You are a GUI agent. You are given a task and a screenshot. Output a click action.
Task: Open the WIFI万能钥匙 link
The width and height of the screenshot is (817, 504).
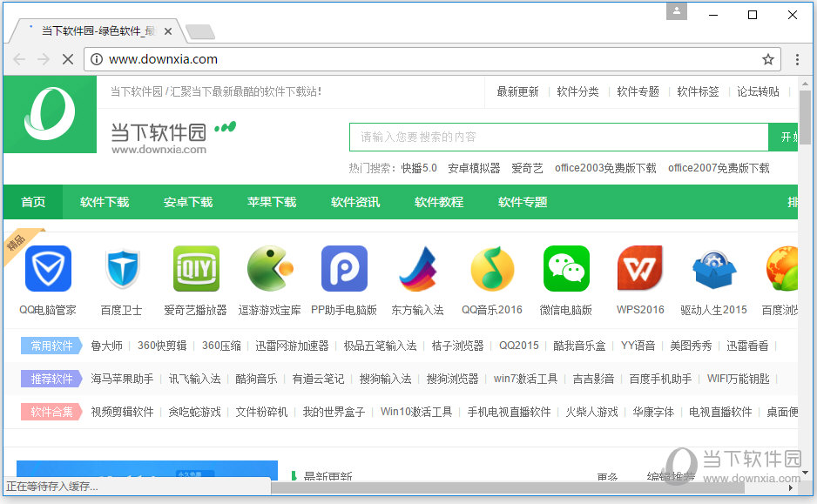pos(739,379)
